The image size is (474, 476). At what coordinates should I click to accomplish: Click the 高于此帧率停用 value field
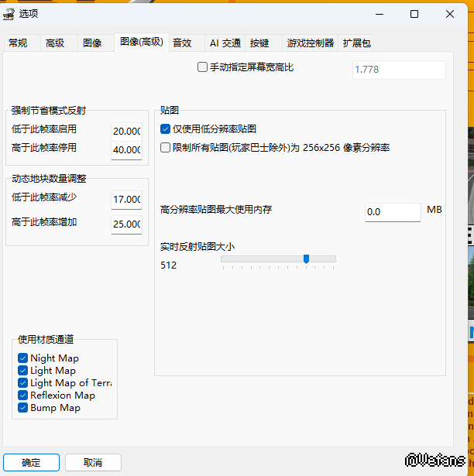126,150
